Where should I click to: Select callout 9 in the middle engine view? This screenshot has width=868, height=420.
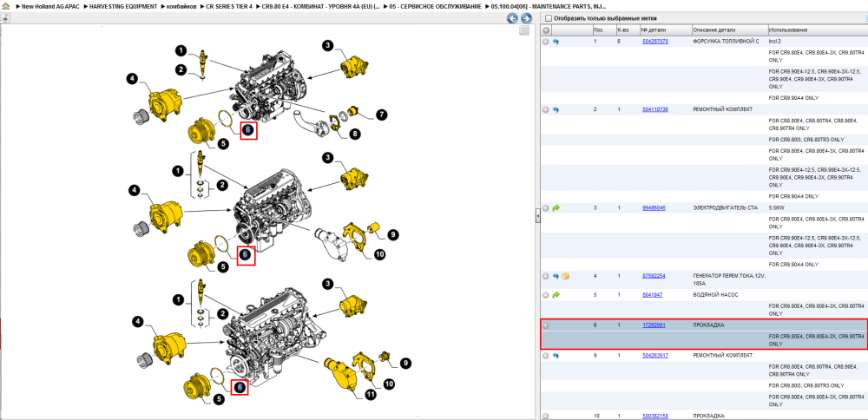pos(392,235)
